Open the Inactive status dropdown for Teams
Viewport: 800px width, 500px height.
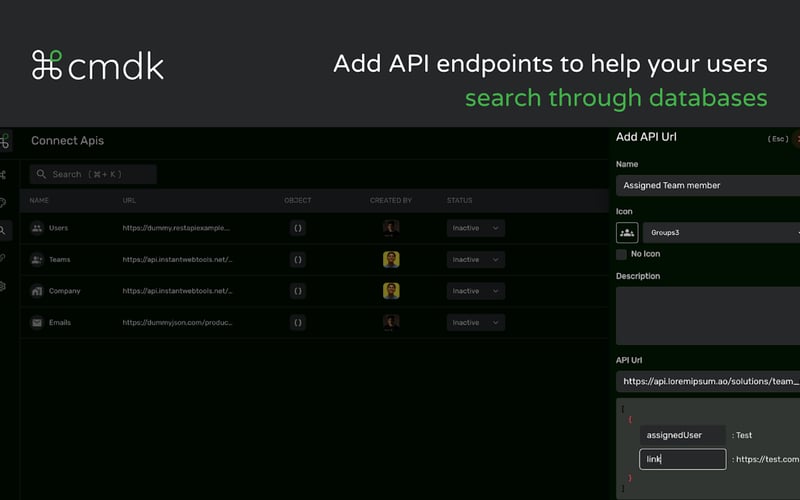tap(476, 260)
